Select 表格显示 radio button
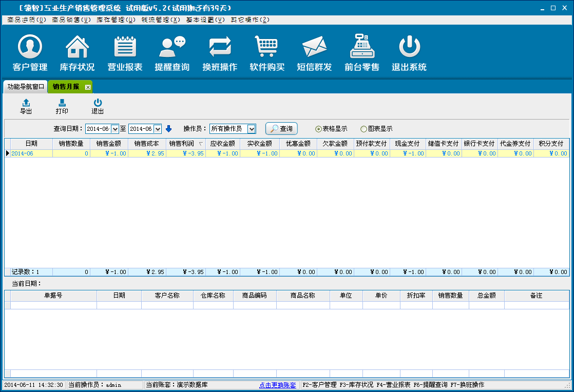Screen dimensions: 574x392 [x=318, y=129]
